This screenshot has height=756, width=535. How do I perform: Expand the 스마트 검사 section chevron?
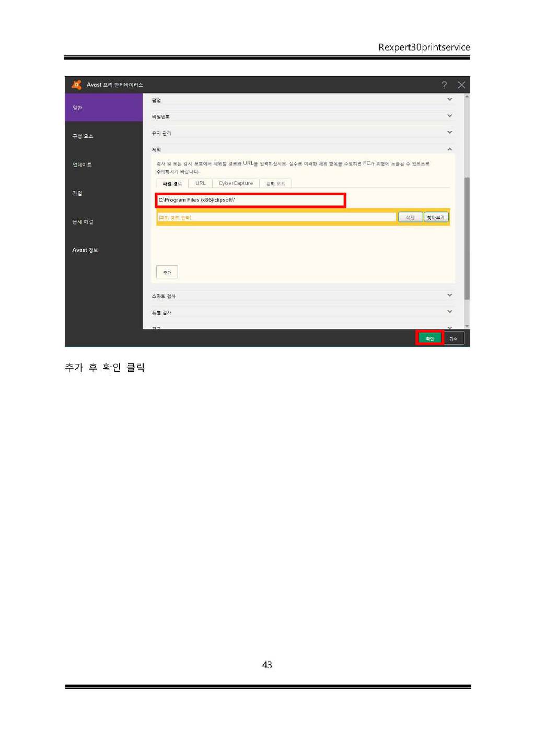(450, 296)
